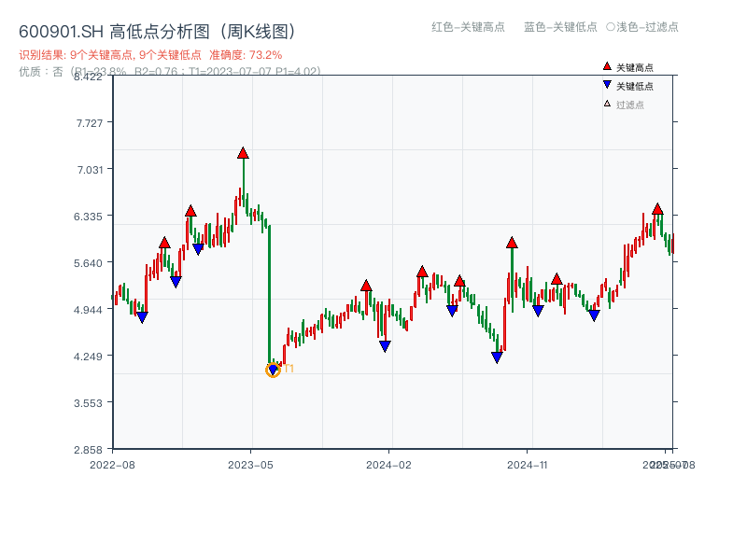Click the blue triangle icon beside 关键低点 legend
The height and width of the screenshot is (560, 747).
(607, 85)
